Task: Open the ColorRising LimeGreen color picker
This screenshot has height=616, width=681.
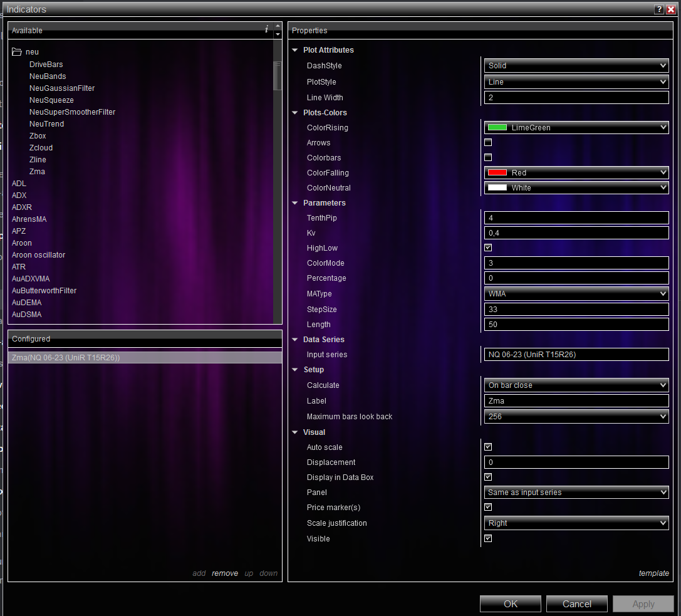Action: [x=576, y=127]
